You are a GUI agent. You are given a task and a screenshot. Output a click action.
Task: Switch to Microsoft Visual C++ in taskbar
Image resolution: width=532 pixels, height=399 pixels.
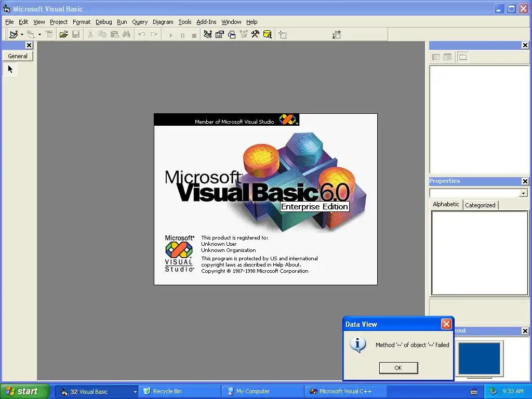[345, 392]
